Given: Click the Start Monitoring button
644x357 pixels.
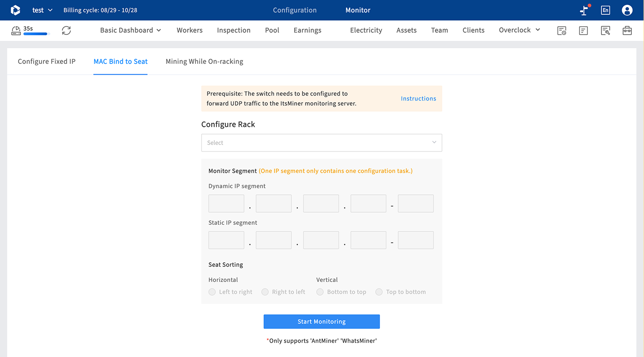Looking at the screenshot, I should (x=322, y=322).
